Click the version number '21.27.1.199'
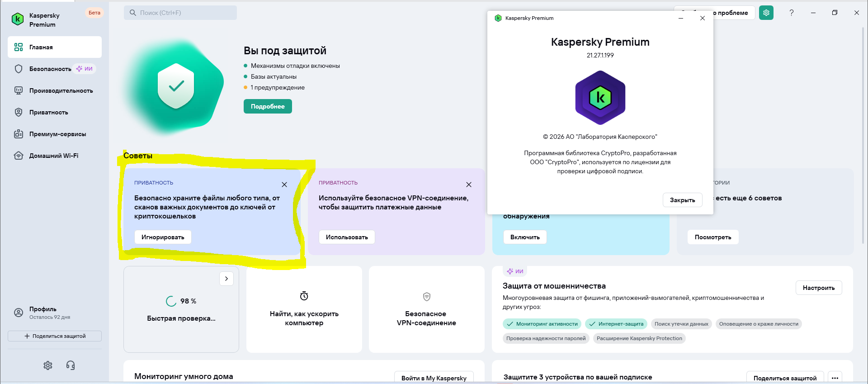Viewport: 868px width, 384px height. [x=600, y=55]
